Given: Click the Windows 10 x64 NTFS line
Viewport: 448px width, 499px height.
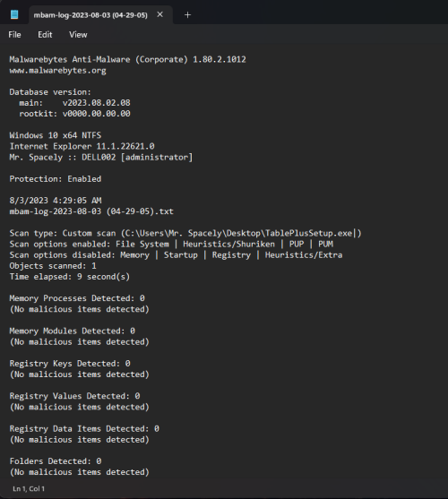Looking at the screenshot, I should pos(56,135).
